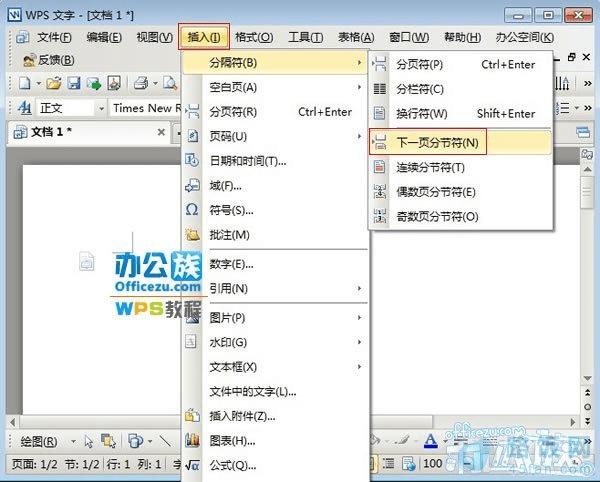Click the save floppy disk icon

(74, 83)
